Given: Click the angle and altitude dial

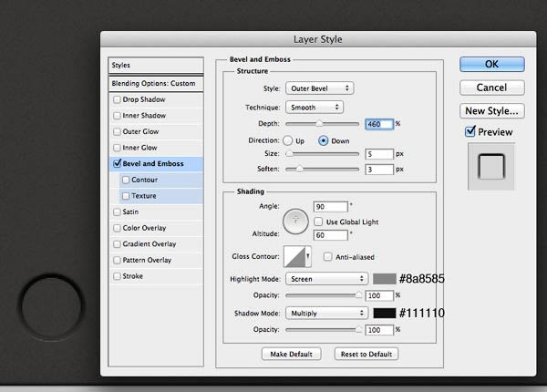Looking at the screenshot, I should [295, 222].
